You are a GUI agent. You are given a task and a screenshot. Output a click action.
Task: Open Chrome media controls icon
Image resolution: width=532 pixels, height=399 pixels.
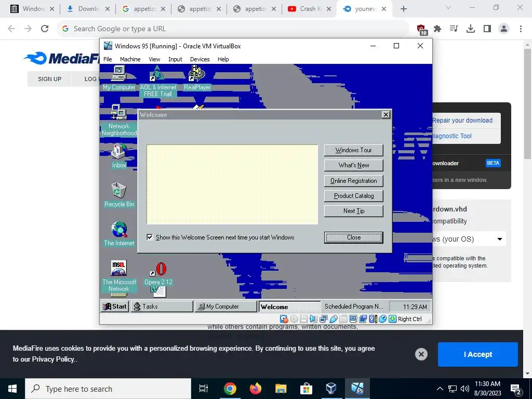(x=454, y=29)
